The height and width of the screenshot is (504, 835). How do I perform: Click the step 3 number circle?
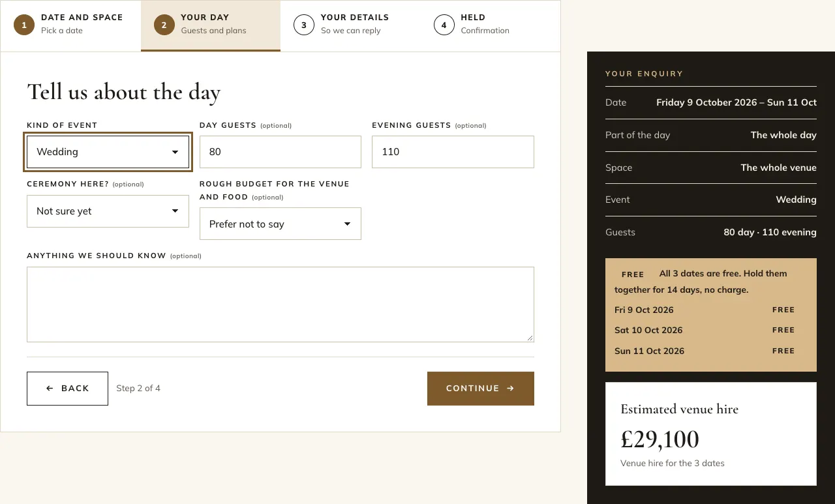pos(304,25)
